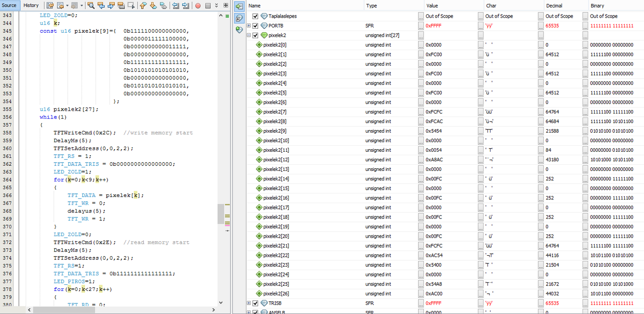Screen dimensions: 644x314
Task: Toggle rectangular selection mode icon
Action: coord(131,6)
